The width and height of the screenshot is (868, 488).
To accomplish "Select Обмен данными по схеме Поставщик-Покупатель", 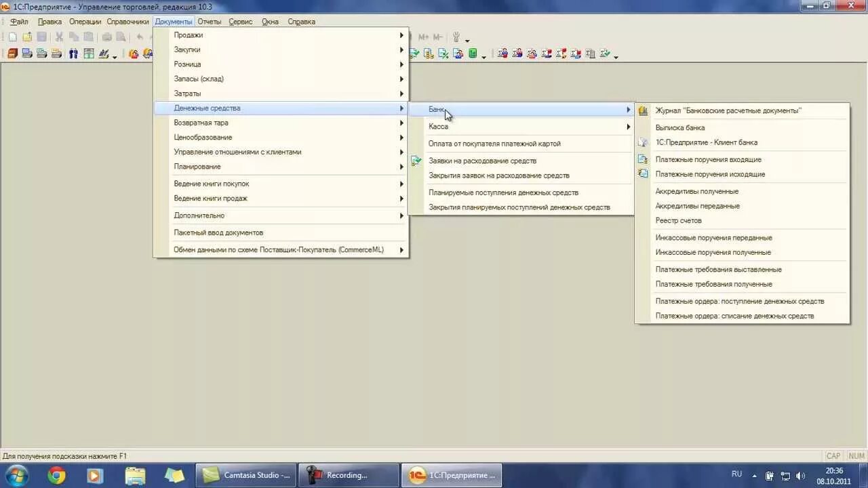I will (x=281, y=250).
